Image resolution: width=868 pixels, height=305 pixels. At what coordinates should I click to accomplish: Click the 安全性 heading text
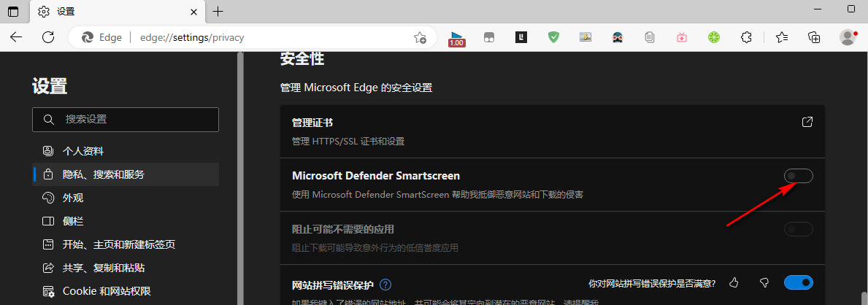point(302,58)
